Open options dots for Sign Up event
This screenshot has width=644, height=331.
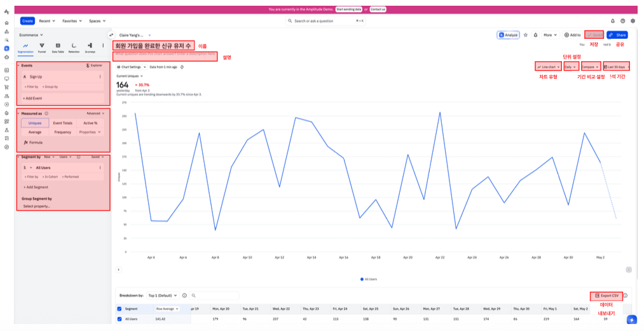point(100,77)
